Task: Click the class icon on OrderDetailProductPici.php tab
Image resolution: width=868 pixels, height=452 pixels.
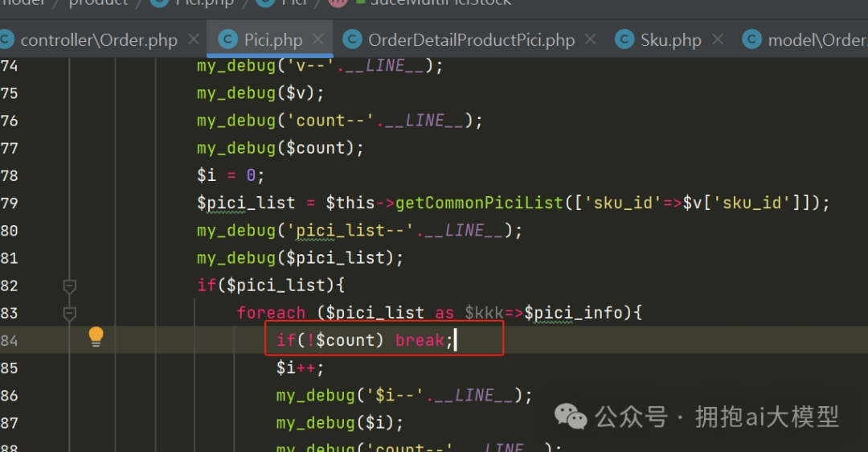Action: click(x=352, y=39)
